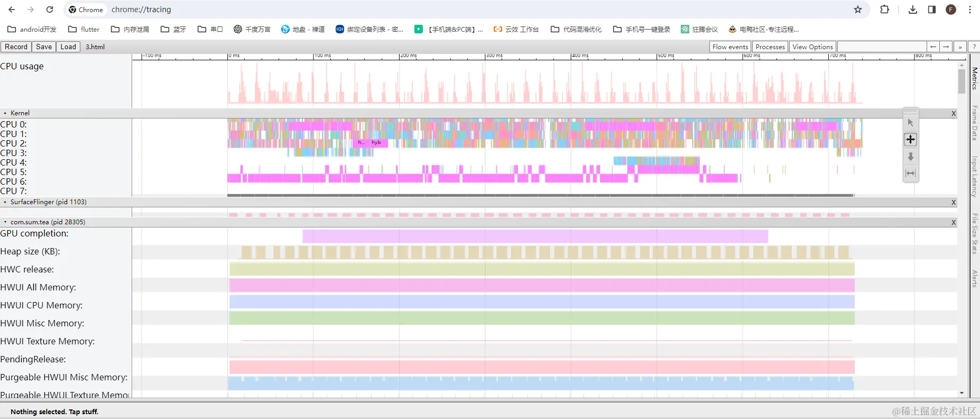This screenshot has height=420, width=980.
Task: Click the vertical scrollbar thumb of the tracks
Action: pyautogui.click(x=961, y=81)
